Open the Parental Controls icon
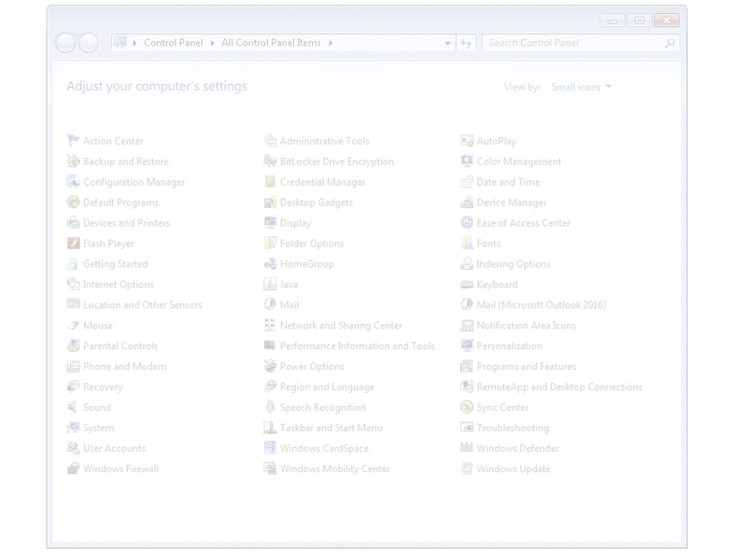The width and height of the screenshot is (747, 560). click(73, 345)
